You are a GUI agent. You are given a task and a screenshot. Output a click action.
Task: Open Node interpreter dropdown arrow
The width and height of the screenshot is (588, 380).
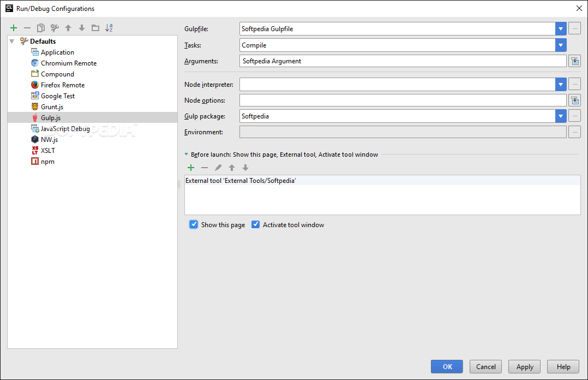(x=561, y=85)
